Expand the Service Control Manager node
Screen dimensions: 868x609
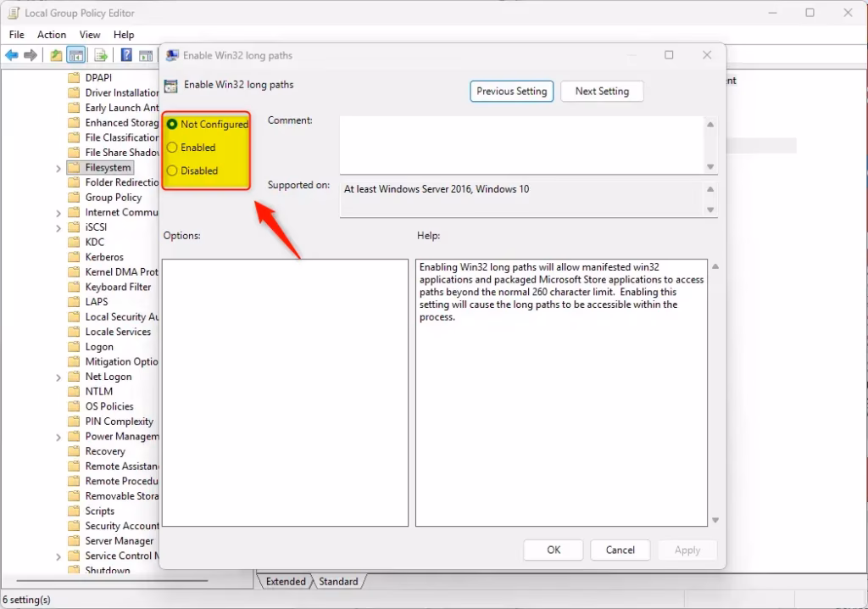(58, 556)
